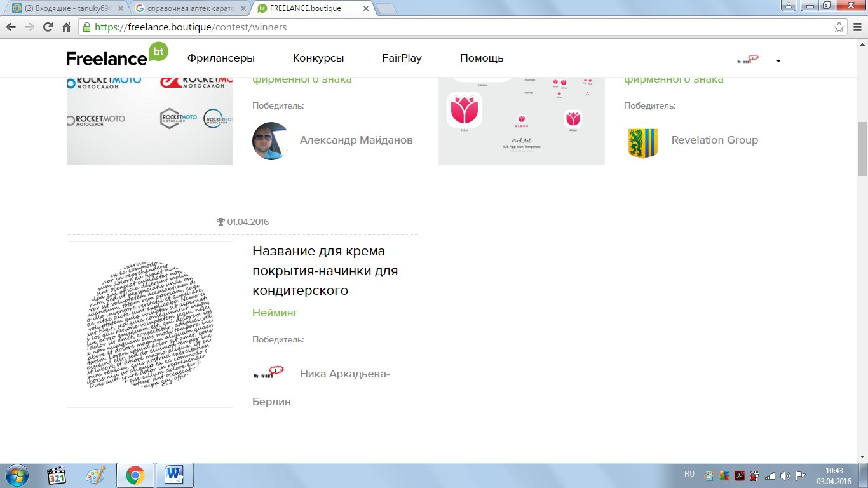Viewport: 868px width, 488px height.
Task: Reload the page with the refresh icon
Action: click(x=48, y=27)
